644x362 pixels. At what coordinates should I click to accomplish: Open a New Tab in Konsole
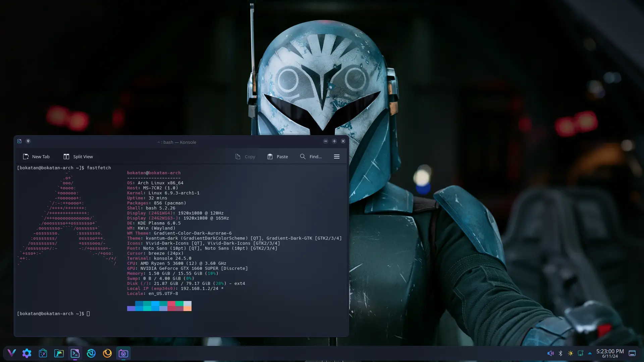click(x=36, y=157)
